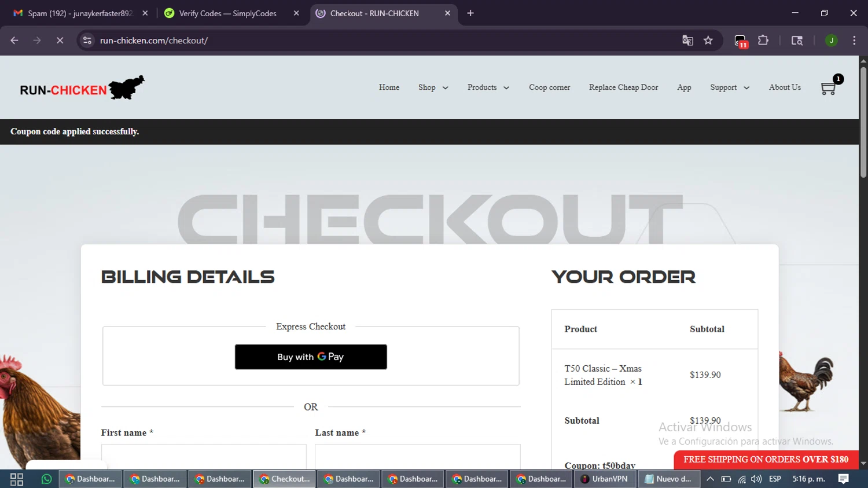
Task: Click the RUN-CHICKEN logo
Action: [82, 88]
